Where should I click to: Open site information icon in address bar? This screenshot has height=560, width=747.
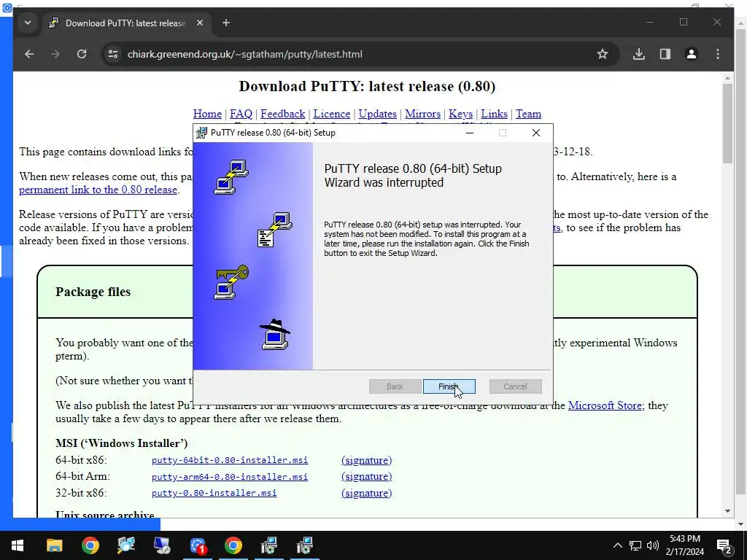(x=113, y=54)
